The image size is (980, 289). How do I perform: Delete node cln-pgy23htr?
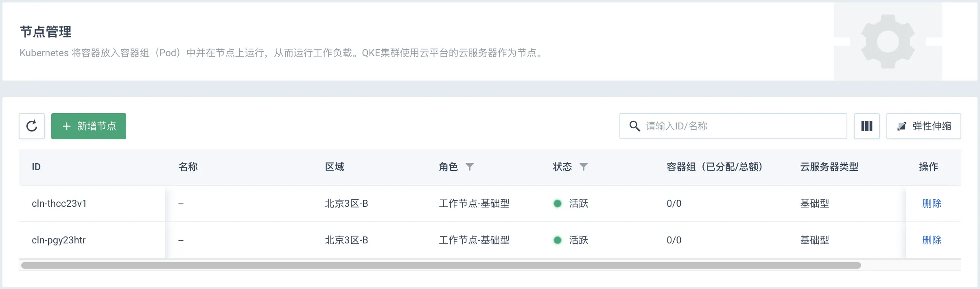coord(932,240)
